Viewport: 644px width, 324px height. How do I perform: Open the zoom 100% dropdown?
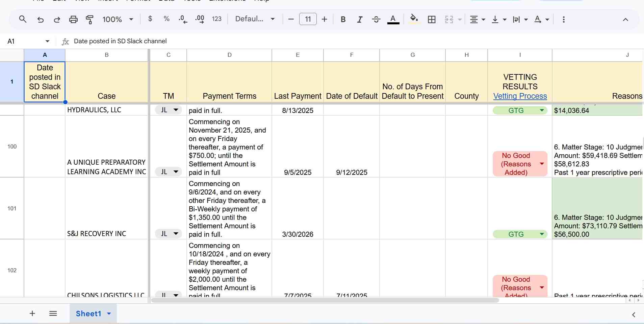point(118,19)
